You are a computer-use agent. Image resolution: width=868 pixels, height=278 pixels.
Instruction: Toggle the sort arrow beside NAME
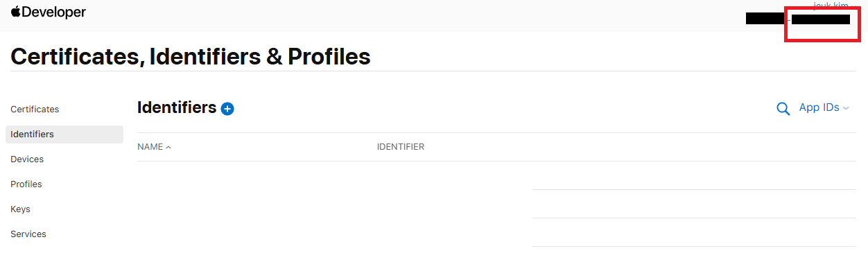click(x=168, y=148)
